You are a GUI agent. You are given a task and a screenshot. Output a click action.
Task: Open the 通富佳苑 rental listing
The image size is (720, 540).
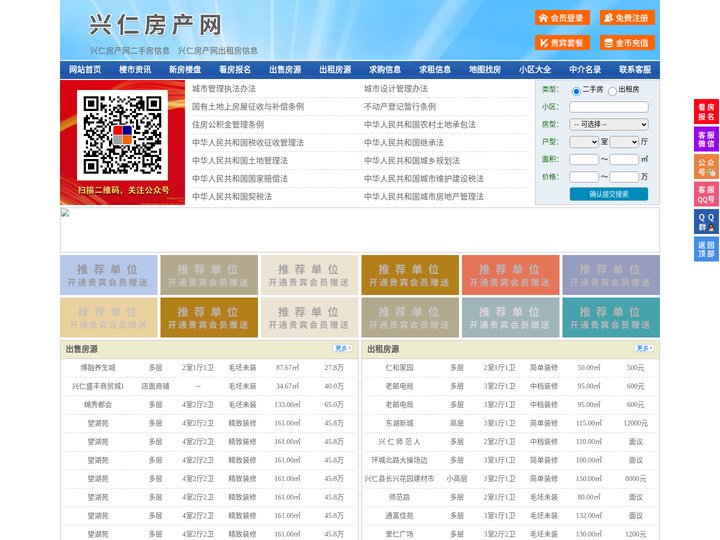click(399, 516)
